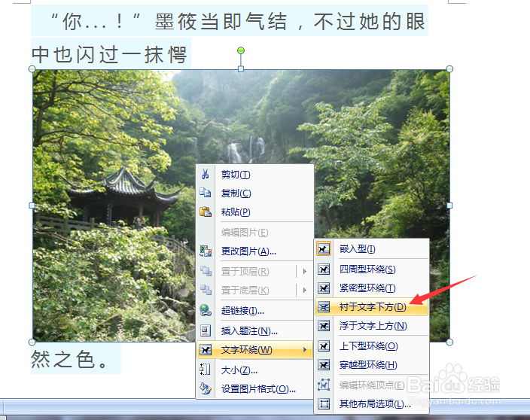This screenshot has width=530, height=420.
Task: Click the inline wrap icon beside 嵌入型
Action: click(324, 249)
